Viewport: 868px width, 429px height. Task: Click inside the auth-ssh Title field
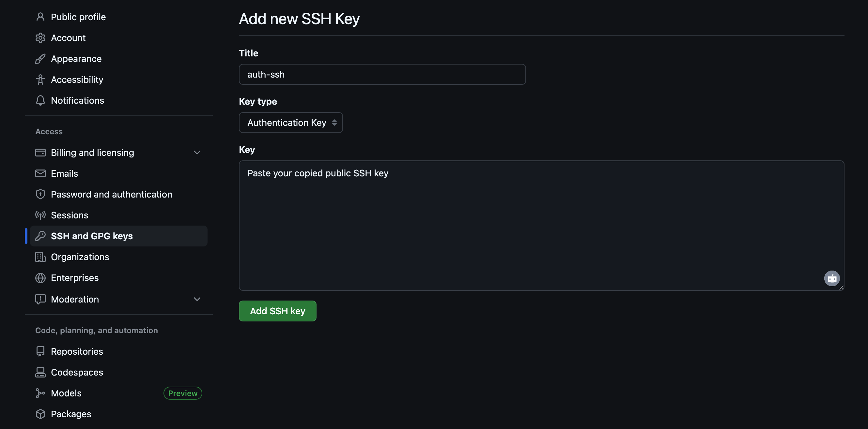(x=381, y=74)
